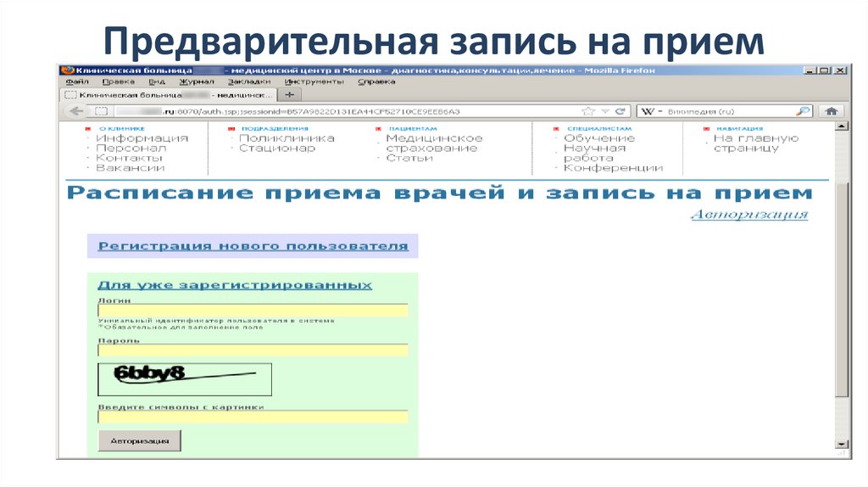Click the Пароль input field
The width and height of the screenshot is (868, 487).
click(253, 350)
